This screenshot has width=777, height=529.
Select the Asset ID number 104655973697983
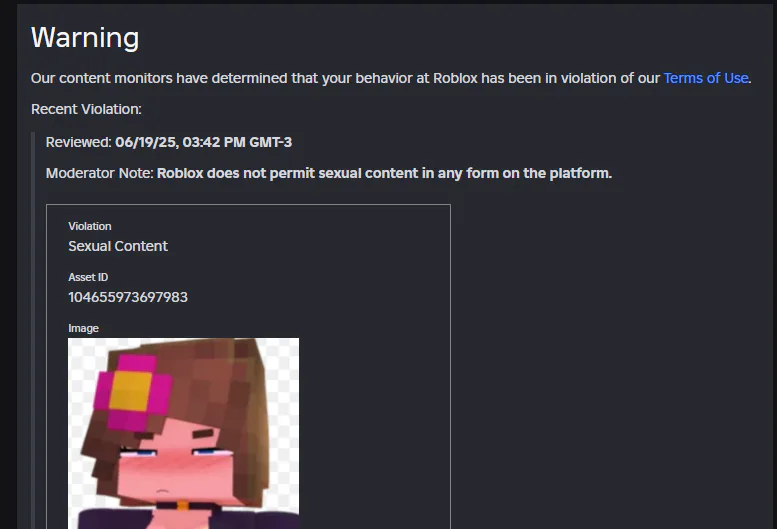pyautogui.click(x=128, y=297)
